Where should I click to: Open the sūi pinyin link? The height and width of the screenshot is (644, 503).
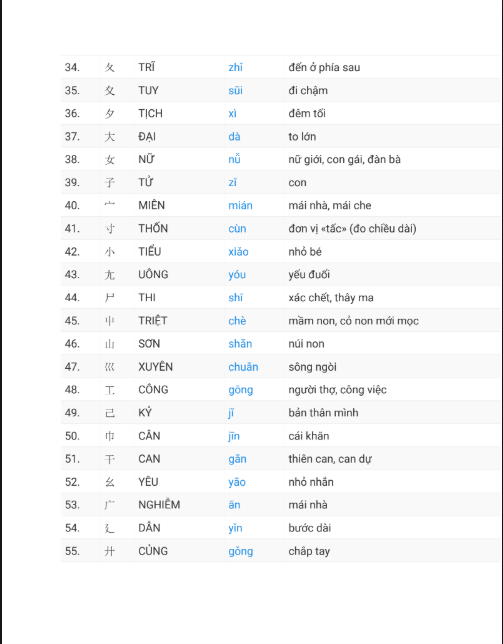coord(235,90)
